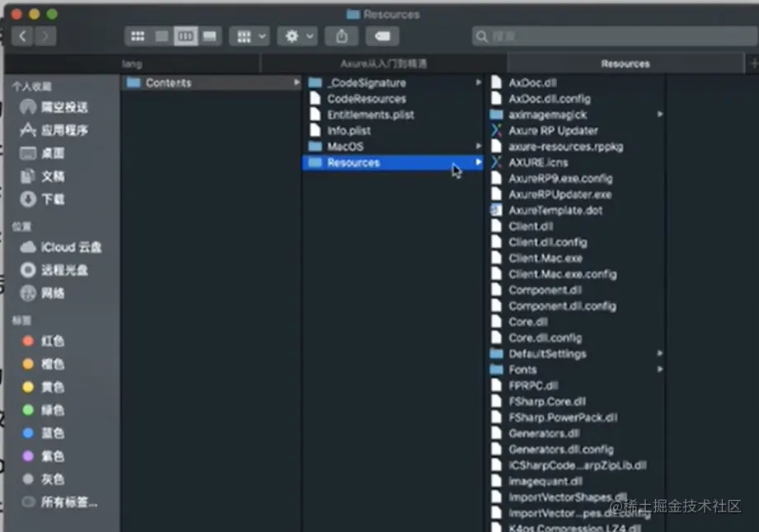This screenshot has width=759, height=532.
Task: Open All Tags in the sidebar
Action: click(x=59, y=502)
